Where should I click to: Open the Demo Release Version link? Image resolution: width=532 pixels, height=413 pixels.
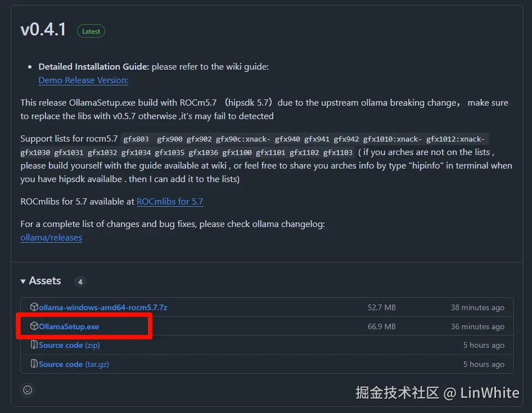click(83, 80)
